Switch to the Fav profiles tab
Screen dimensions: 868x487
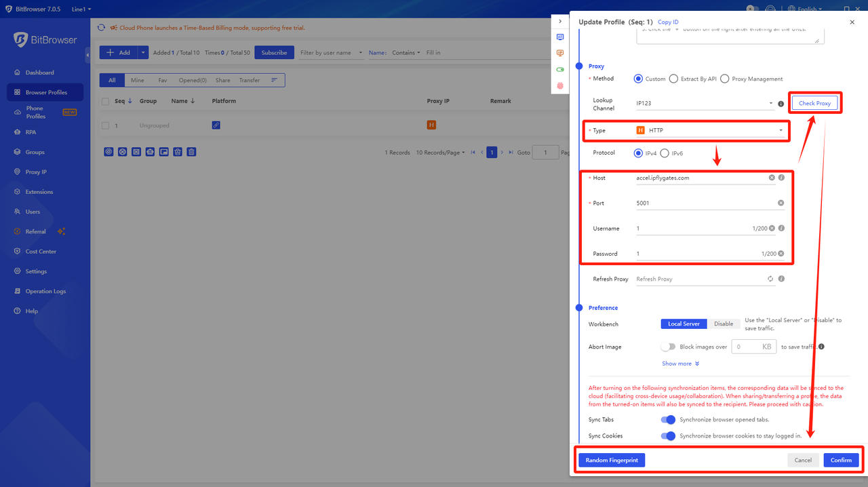tap(163, 79)
